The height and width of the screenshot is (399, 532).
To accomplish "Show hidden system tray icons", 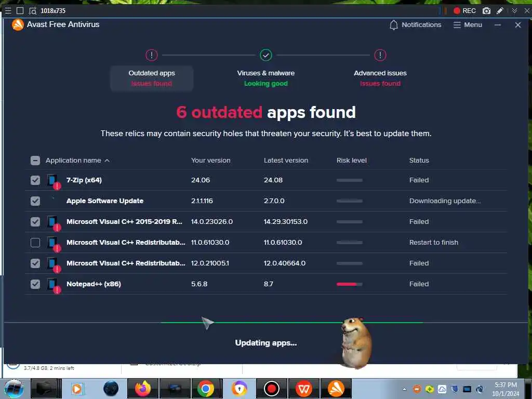I will tap(404, 389).
